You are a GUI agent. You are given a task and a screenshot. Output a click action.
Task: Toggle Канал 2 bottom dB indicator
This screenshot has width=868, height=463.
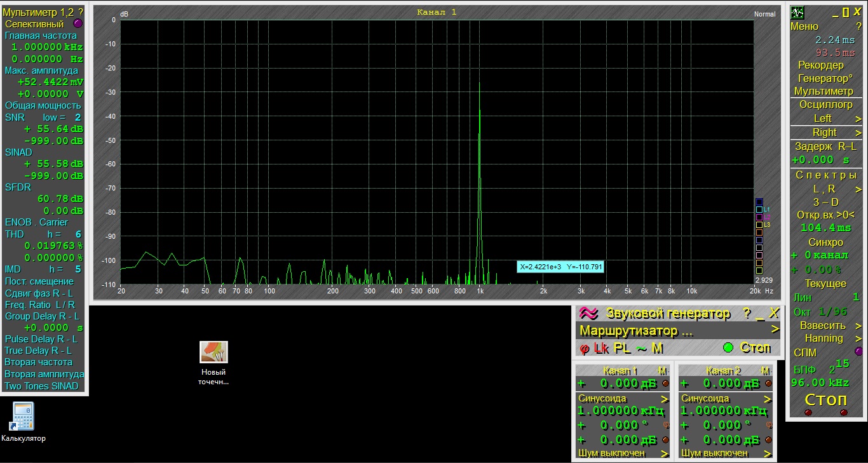[x=769, y=440]
